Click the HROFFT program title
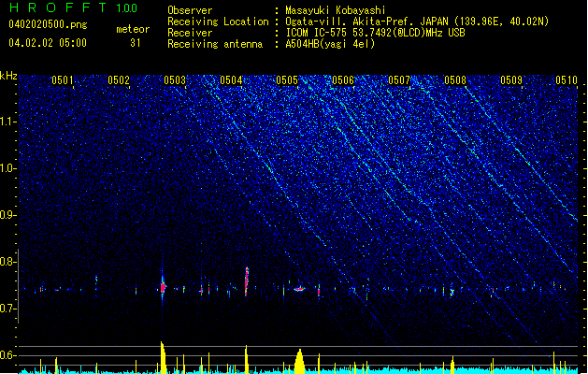Image resolution: width=588 pixels, height=374 pixels. tap(58, 7)
